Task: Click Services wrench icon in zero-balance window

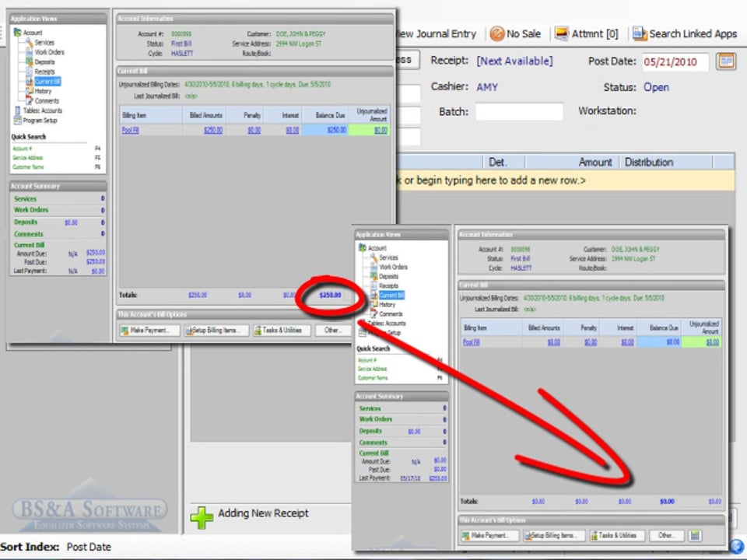Action: [x=373, y=257]
